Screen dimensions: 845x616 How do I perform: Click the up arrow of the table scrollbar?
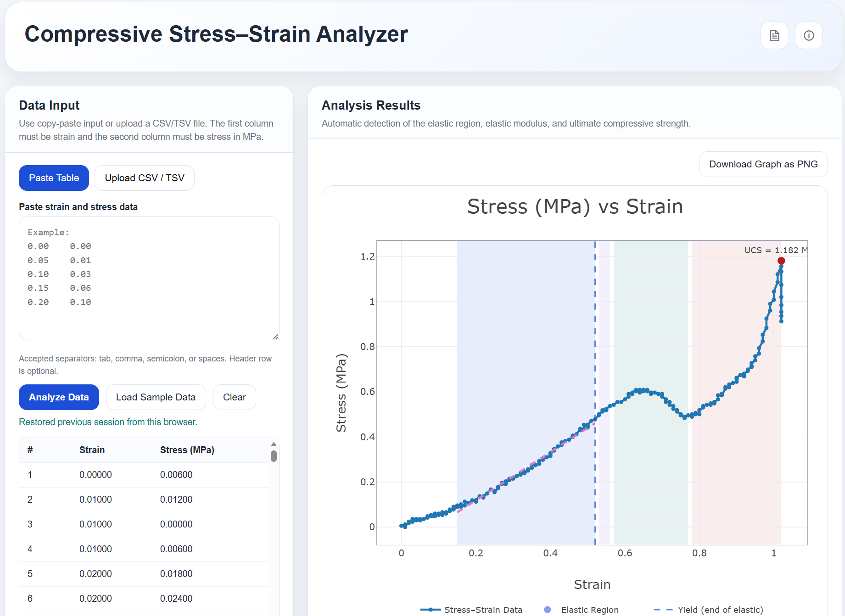[x=274, y=444]
